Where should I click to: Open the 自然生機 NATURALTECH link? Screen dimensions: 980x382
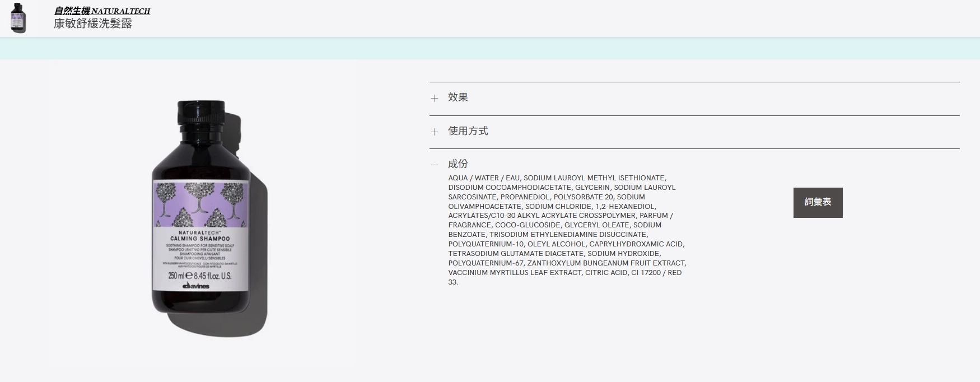(x=102, y=11)
